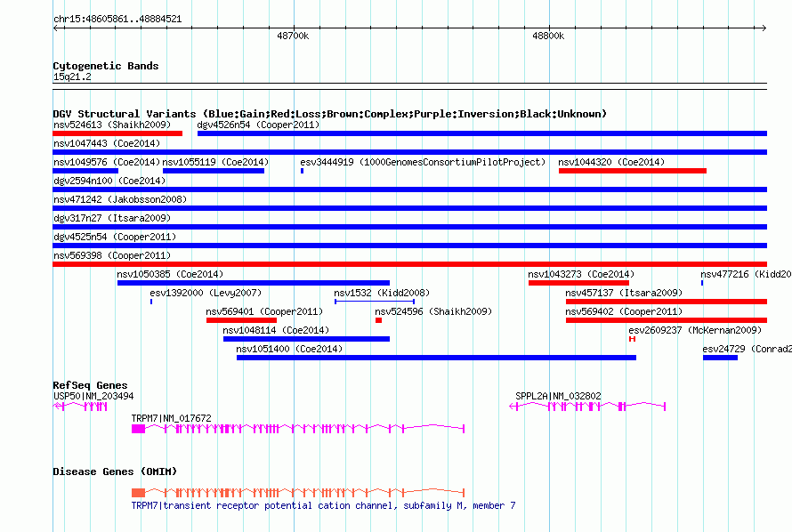Select nsv524596 (Shaikh2009) variant label
This screenshot has width=792, height=532.
point(433,311)
